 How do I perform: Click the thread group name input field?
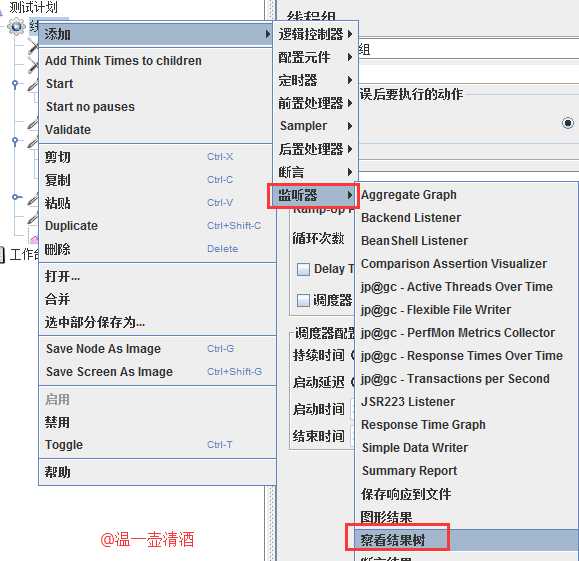tap(468, 49)
